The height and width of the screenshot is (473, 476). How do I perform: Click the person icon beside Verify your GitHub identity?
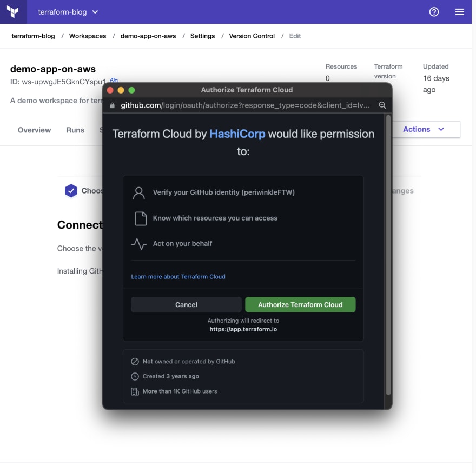138,192
